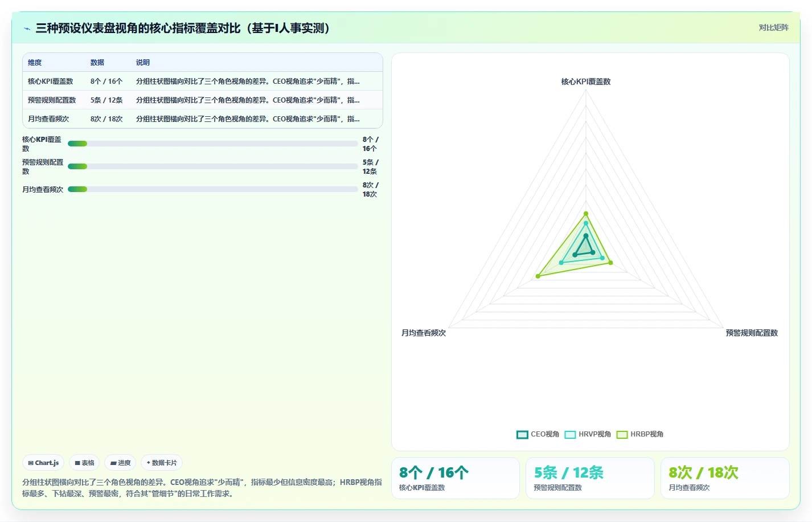
Task: Click the table value 8个 / 16个
Action: pyautogui.click(x=106, y=81)
